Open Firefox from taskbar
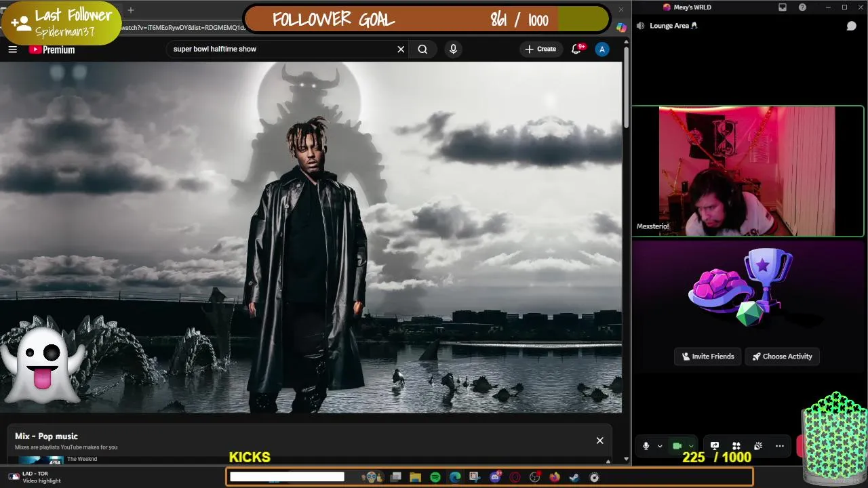Viewport: 868px width, 488px height. (555, 477)
